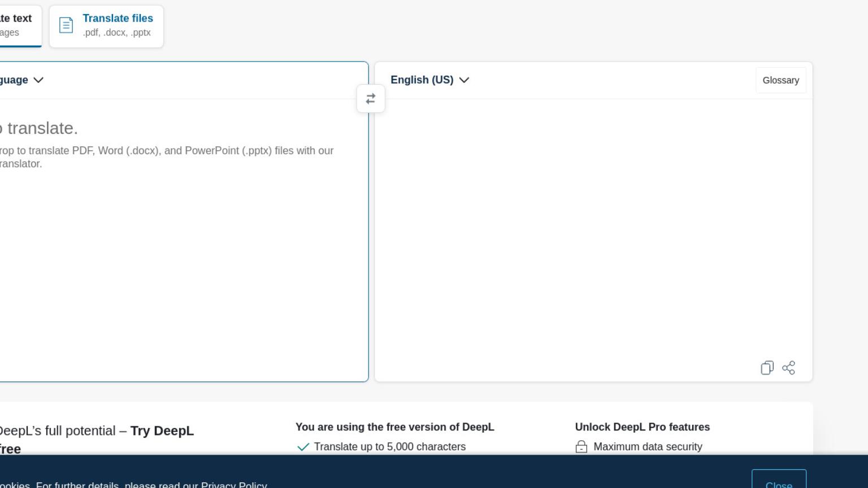Share the translation result

pos(789,368)
